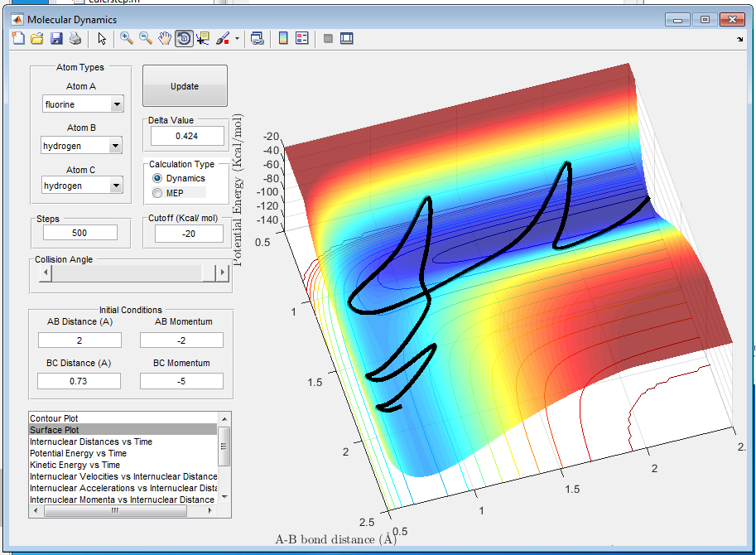This screenshot has height=555, width=756.
Task: Select the Dynamics radio button
Action: [x=157, y=178]
